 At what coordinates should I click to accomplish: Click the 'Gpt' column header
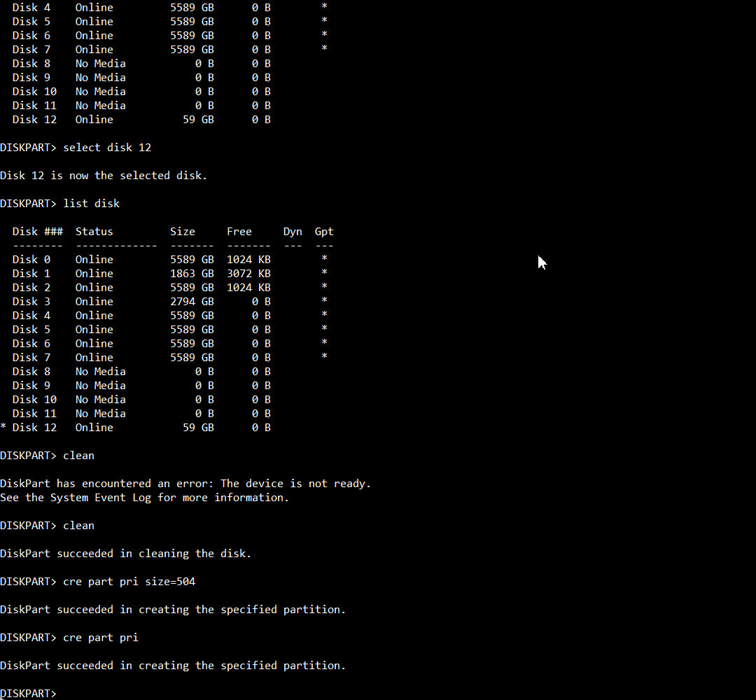(324, 232)
